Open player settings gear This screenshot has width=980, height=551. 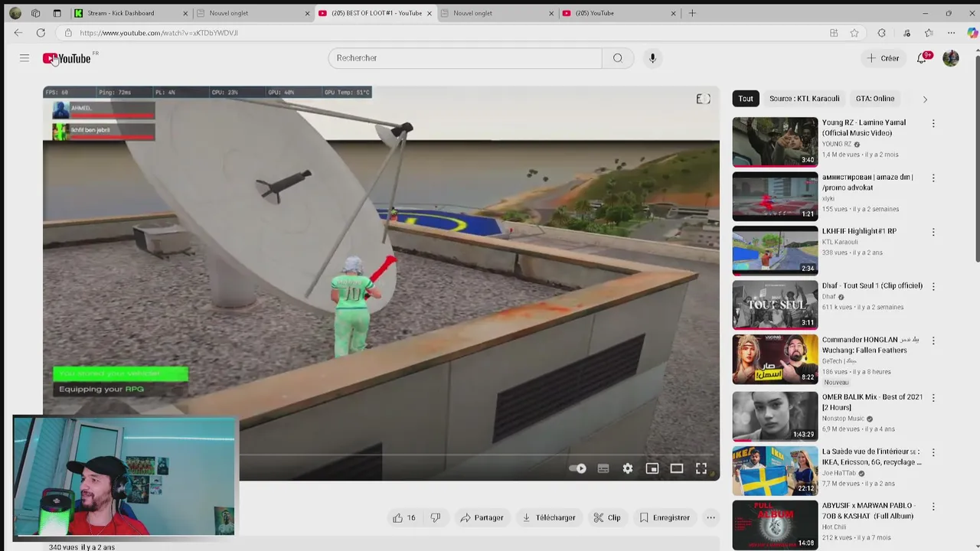pyautogui.click(x=628, y=468)
